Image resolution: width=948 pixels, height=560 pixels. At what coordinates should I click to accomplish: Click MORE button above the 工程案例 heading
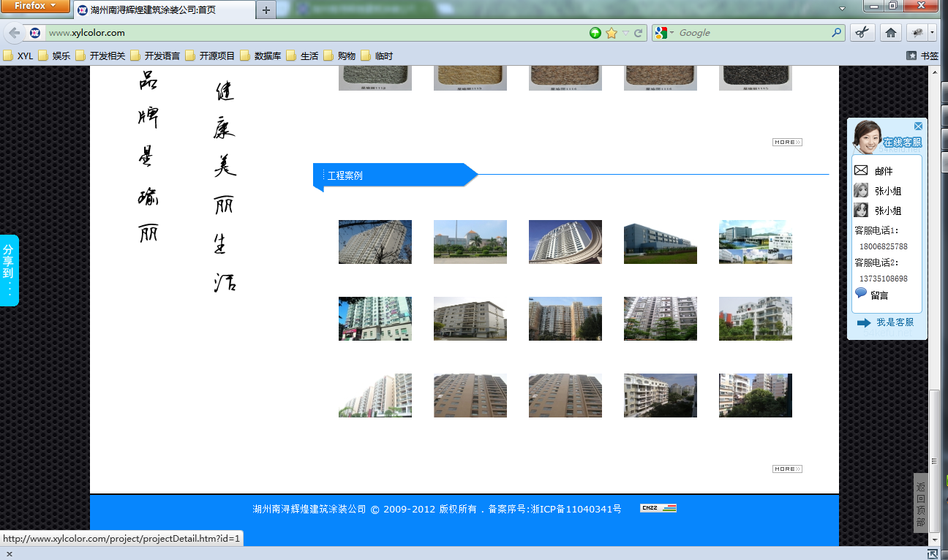click(x=787, y=142)
